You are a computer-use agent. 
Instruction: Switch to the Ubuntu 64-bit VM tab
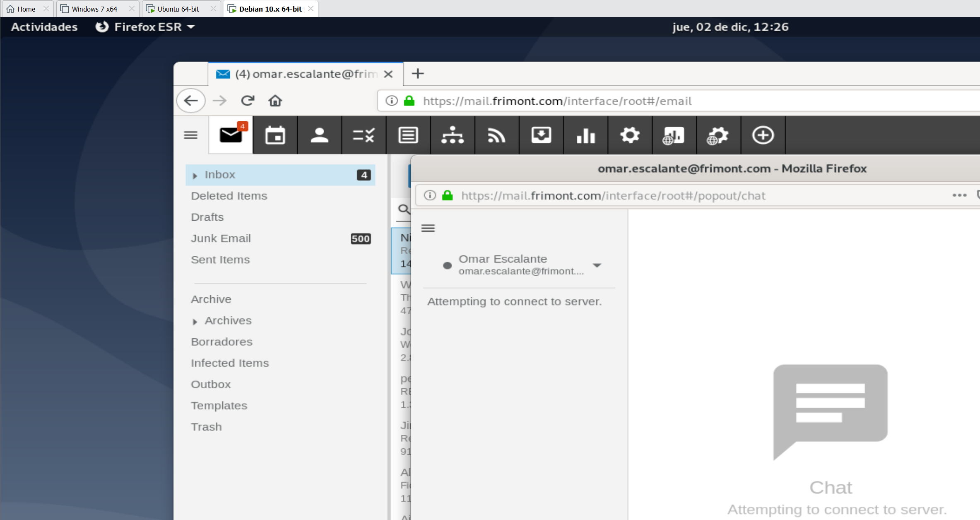point(178,9)
